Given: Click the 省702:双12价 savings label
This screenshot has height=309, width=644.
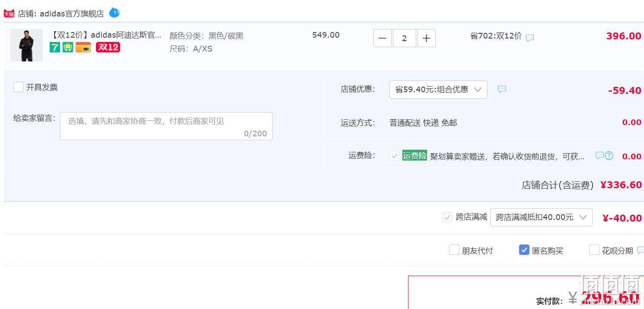Looking at the screenshot, I should coord(496,36).
